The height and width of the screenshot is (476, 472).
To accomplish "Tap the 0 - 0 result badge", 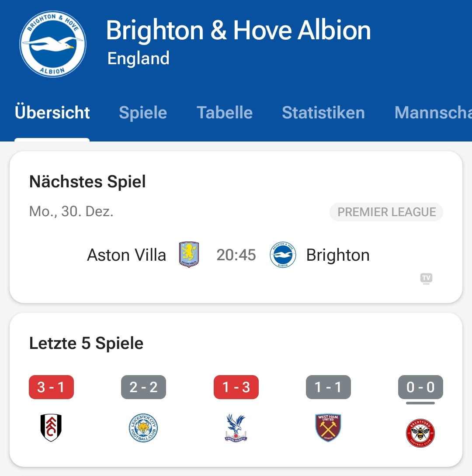I will click(420, 387).
